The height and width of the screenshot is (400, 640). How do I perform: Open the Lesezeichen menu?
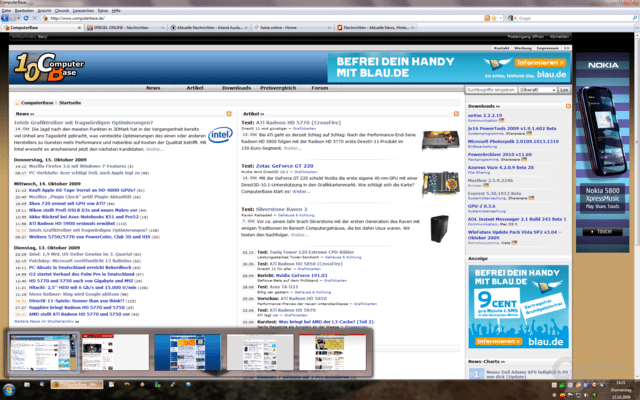click(x=83, y=11)
